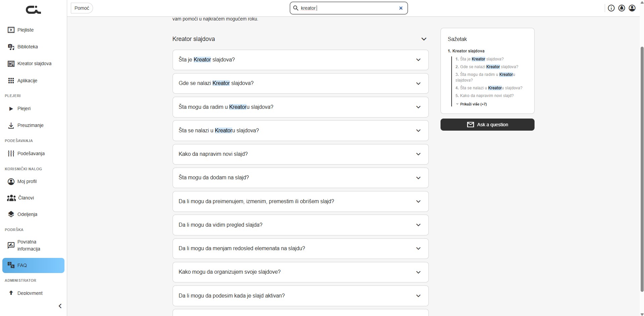Click the envelope icon on Ask a question
Viewport: 644px width, 316px height.
tap(470, 125)
